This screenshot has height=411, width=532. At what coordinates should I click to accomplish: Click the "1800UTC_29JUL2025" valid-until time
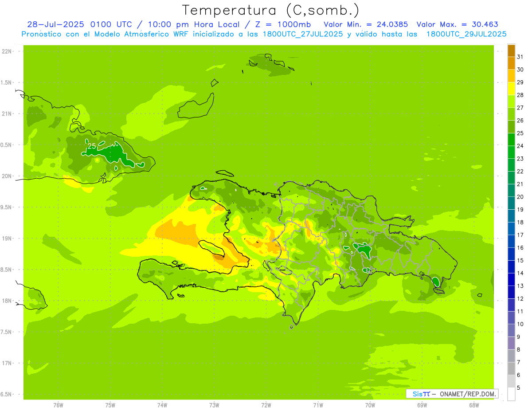466,34
